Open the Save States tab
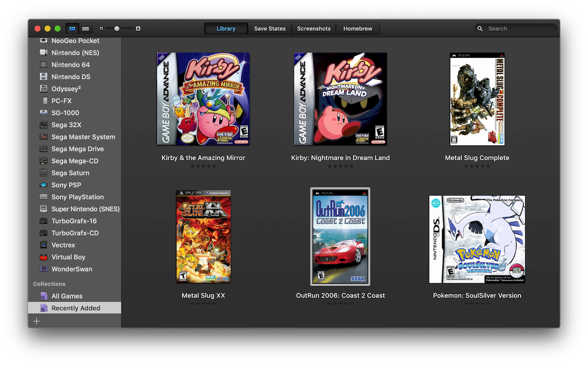The height and width of the screenshot is (365, 588). (x=269, y=28)
